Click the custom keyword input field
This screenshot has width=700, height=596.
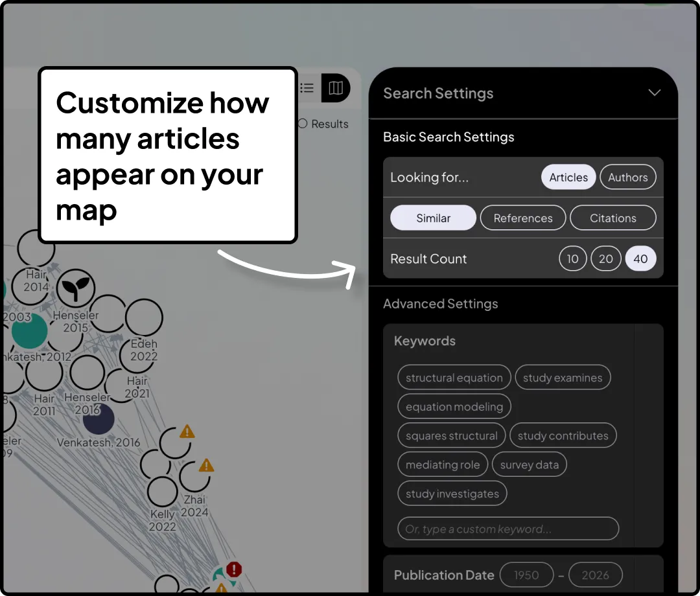508,529
